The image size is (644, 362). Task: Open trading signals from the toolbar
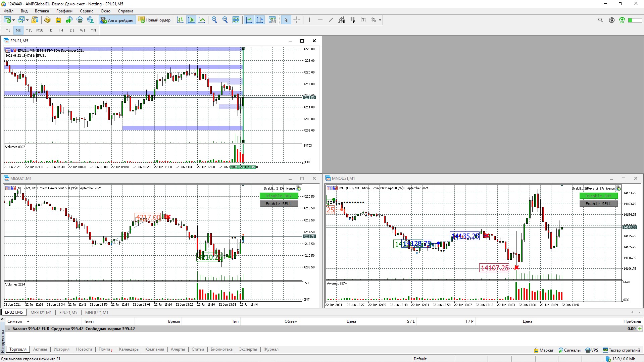69,20
